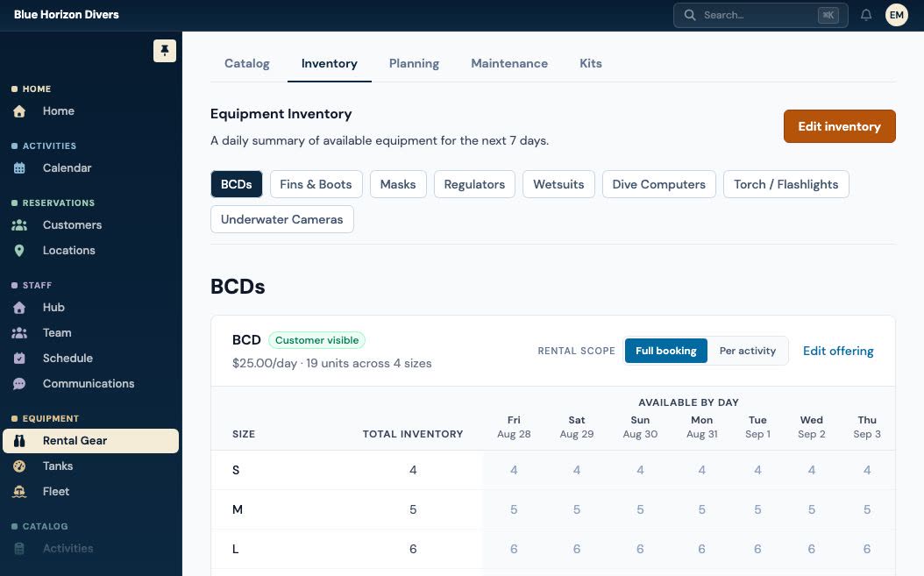Click the Customer visible badge
The width and height of the screenshot is (924, 576).
pyautogui.click(x=317, y=340)
